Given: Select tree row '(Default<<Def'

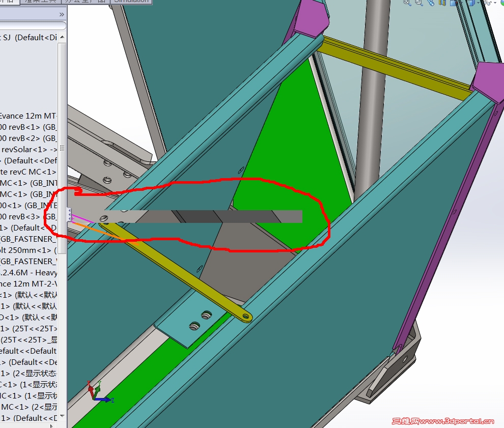Looking at the screenshot, I should (x=29, y=161).
